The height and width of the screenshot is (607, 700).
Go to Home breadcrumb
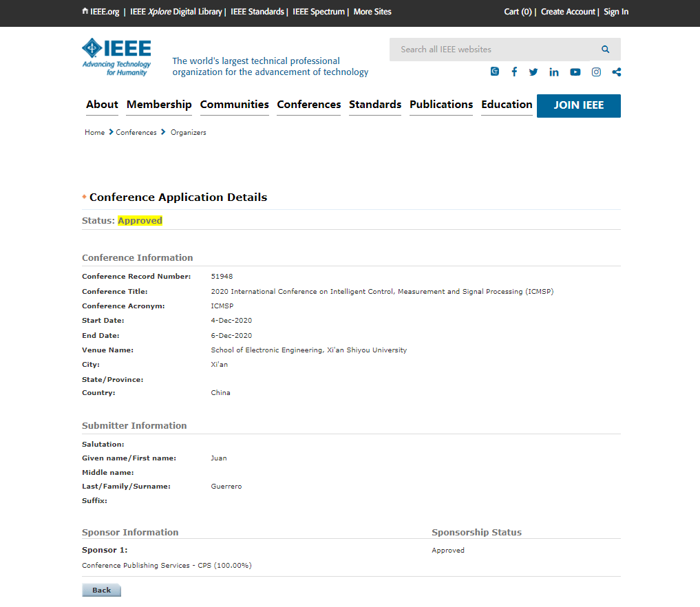coord(95,132)
